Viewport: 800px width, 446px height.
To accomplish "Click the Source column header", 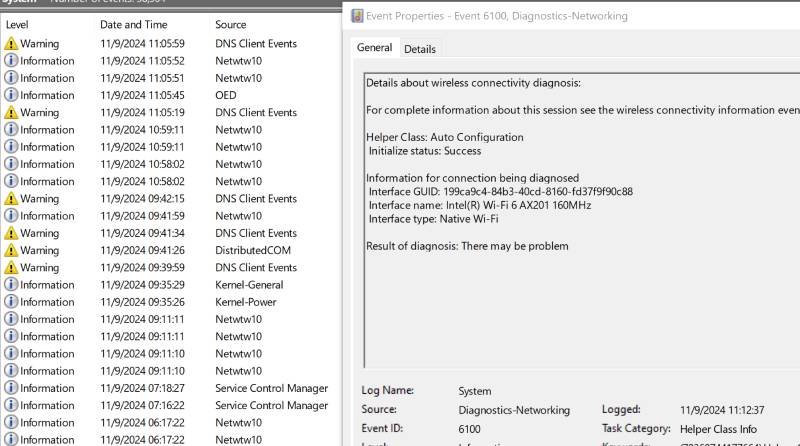I will tap(230, 24).
